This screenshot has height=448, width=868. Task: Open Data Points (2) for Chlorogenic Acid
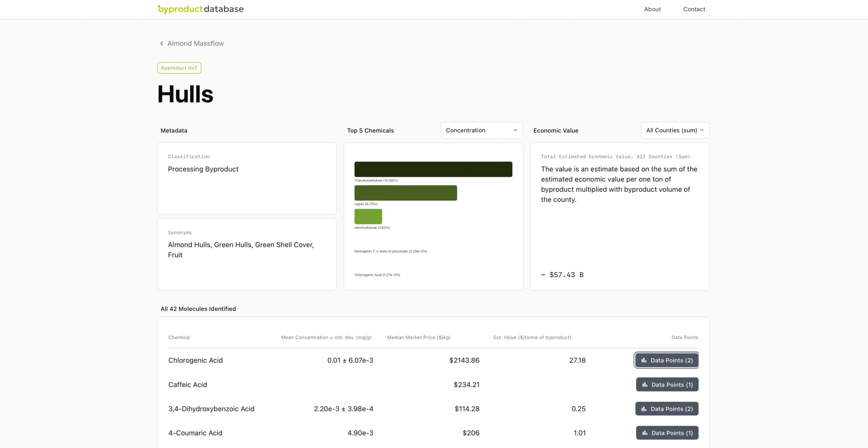pyautogui.click(x=666, y=360)
